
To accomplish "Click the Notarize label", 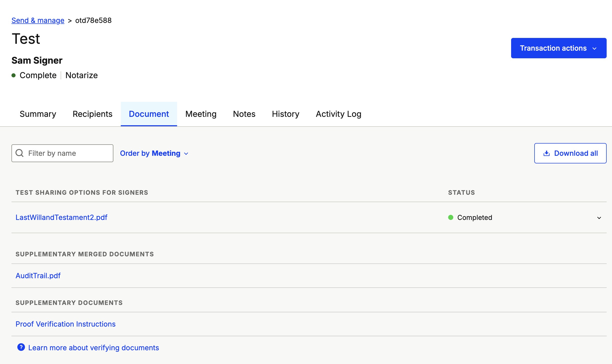I will pyautogui.click(x=82, y=75).
